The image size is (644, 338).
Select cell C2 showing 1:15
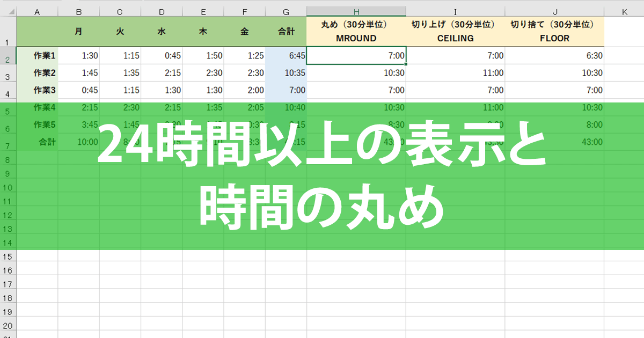click(x=120, y=55)
